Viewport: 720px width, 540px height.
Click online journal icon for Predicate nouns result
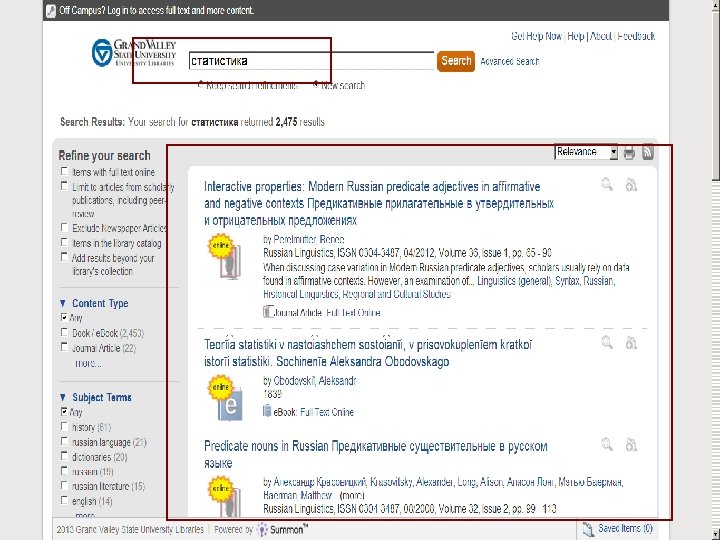[x=225, y=496]
